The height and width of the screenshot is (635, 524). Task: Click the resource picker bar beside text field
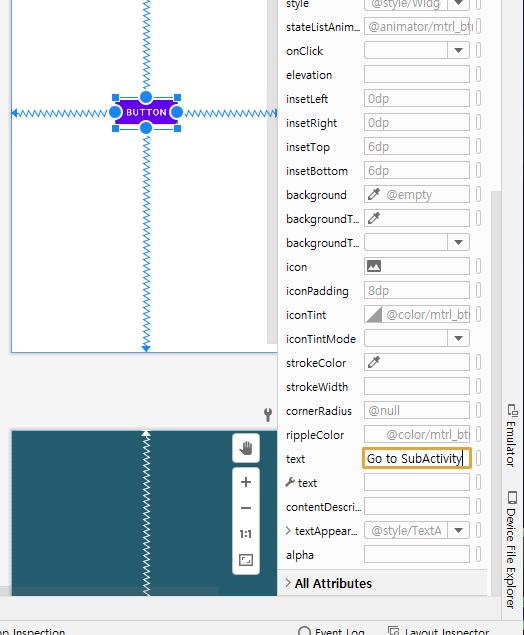(x=478, y=458)
